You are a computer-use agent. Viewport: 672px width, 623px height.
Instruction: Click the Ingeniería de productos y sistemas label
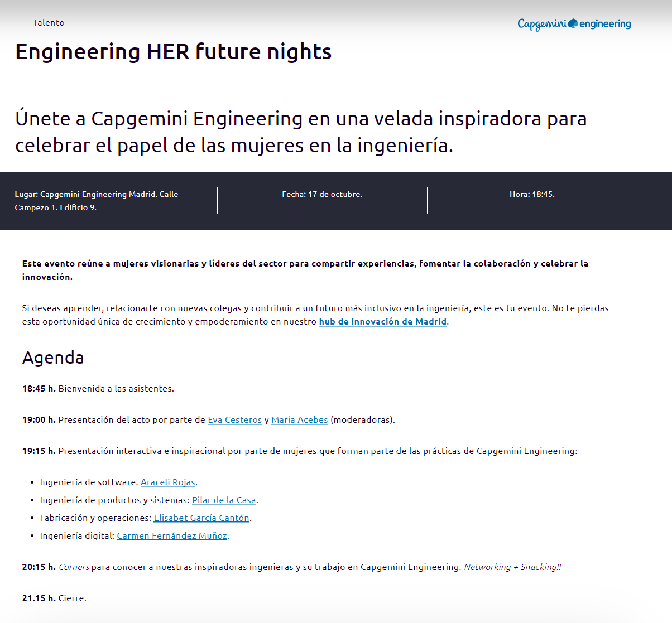click(114, 500)
